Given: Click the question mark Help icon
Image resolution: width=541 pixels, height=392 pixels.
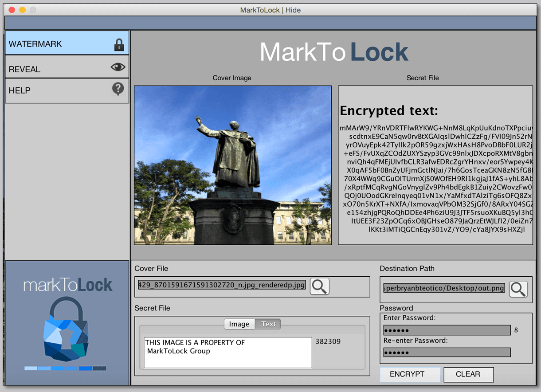Looking at the screenshot, I should (118, 90).
